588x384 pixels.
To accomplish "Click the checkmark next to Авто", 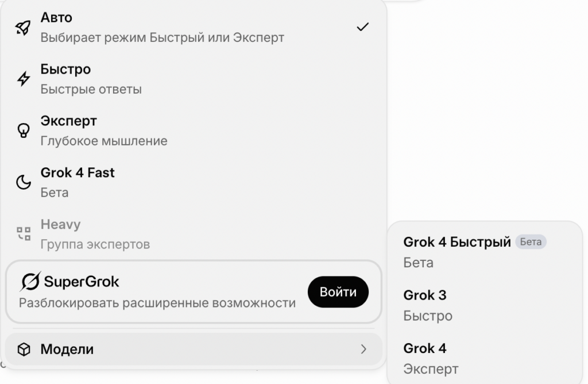I will 363,25.
